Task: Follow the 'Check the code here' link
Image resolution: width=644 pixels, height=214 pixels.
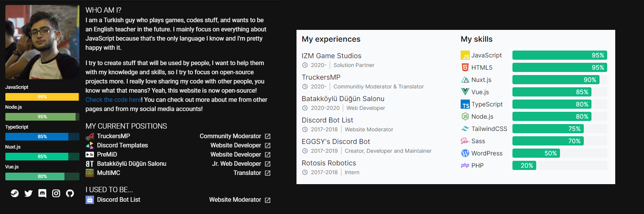Action: (113, 100)
